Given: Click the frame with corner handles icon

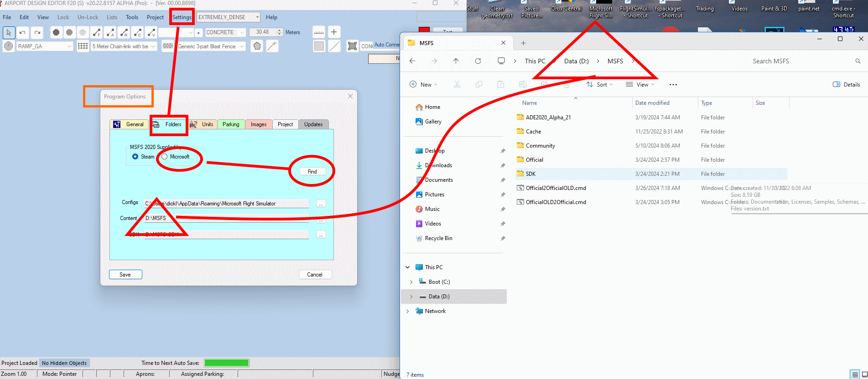Looking at the screenshot, I should (352, 46).
